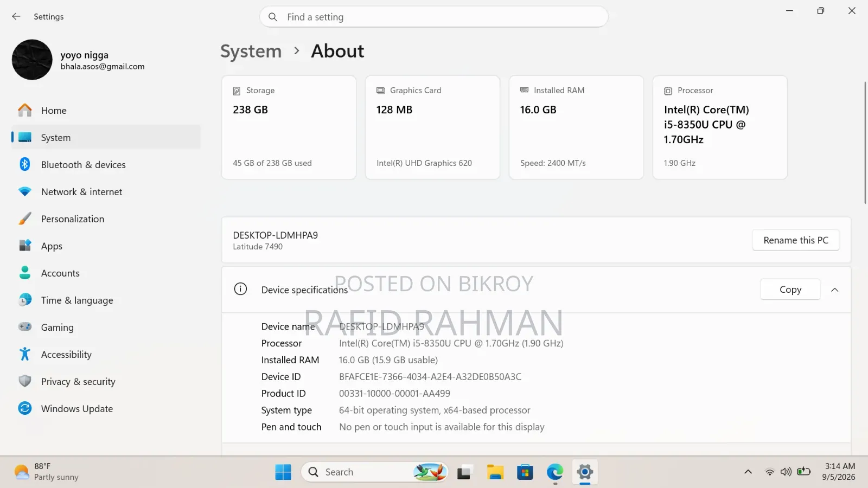The width and height of the screenshot is (868, 488).
Task: Open Accessibility settings
Action: click(106, 354)
